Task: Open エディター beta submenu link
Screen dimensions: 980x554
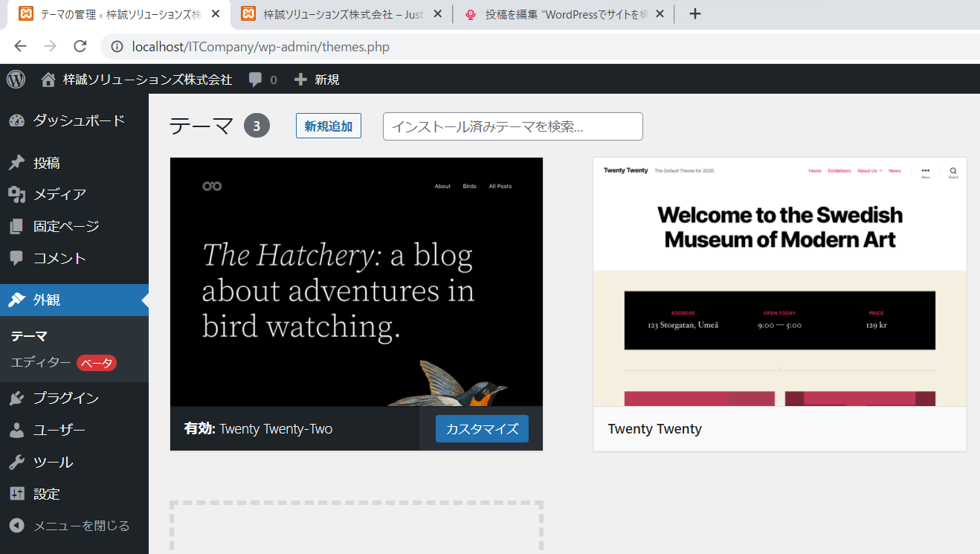Action: pos(41,363)
